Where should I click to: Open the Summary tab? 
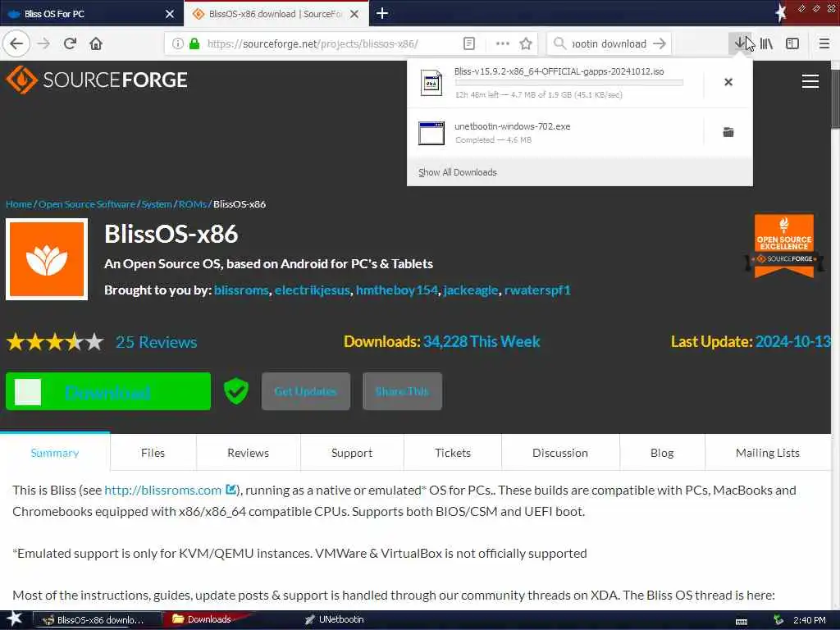tap(55, 453)
